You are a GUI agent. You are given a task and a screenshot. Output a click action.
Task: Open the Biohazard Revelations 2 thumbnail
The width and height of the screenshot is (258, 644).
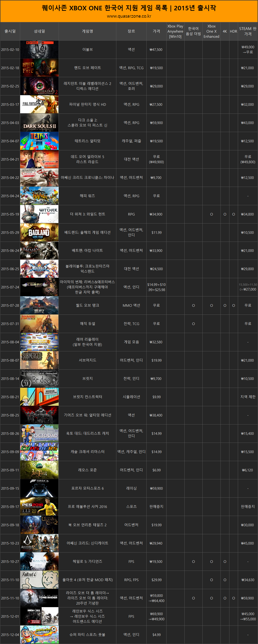click(x=39, y=86)
